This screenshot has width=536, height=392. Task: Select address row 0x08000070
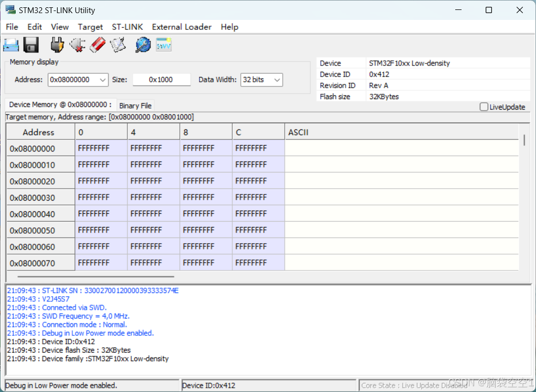[41, 263]
